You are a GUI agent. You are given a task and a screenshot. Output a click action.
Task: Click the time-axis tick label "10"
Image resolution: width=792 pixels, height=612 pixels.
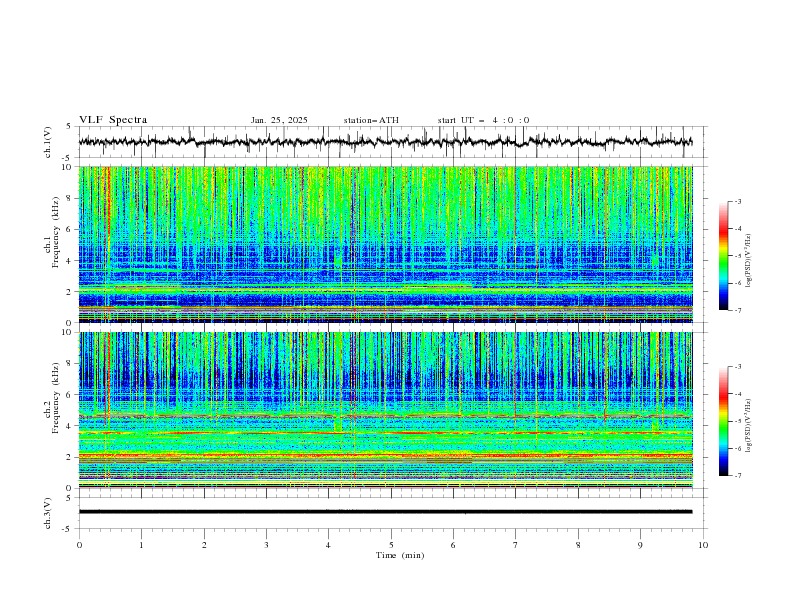pyautogui.click(x=703, y=545)
